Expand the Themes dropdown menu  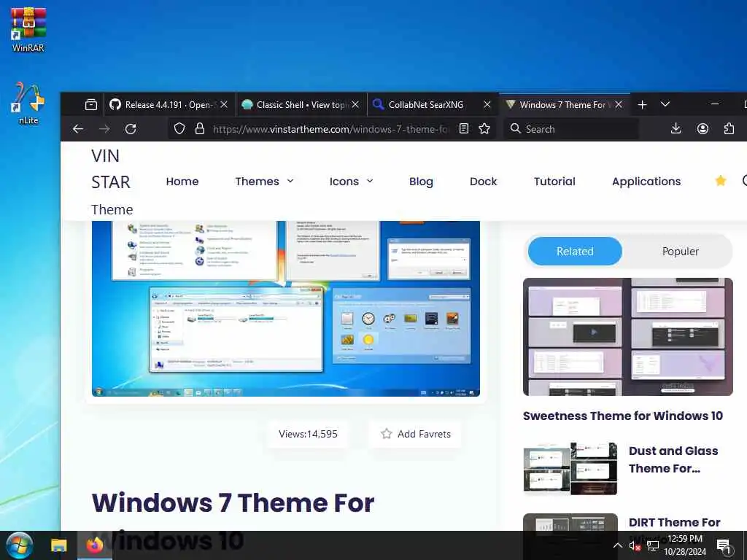pyautogui.click(x=264, y=182)
